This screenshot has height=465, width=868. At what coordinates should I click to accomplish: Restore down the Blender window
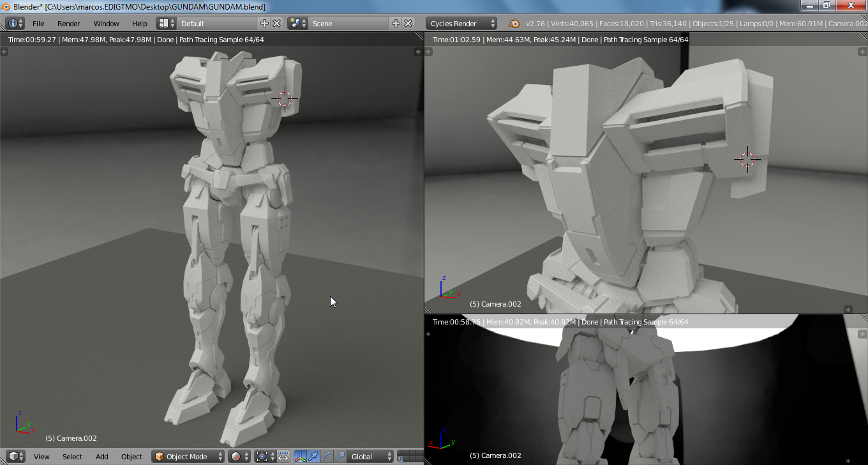(x=826, y=6)
